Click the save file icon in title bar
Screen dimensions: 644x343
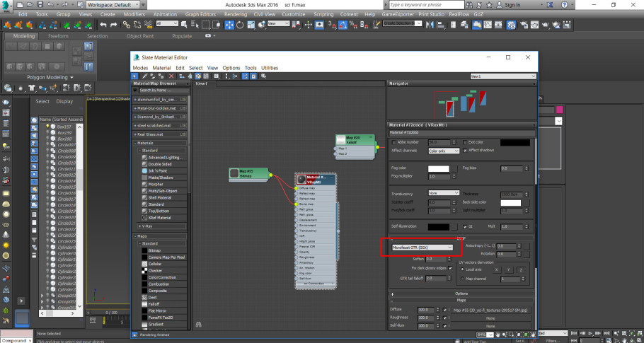40,5
